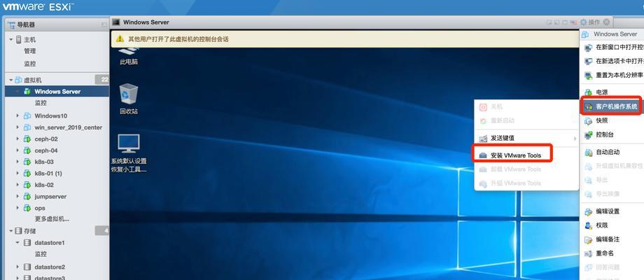Click the k8s-01 (1) VM icon
Screen dimensions: 644x280
[x=27, y=174]
